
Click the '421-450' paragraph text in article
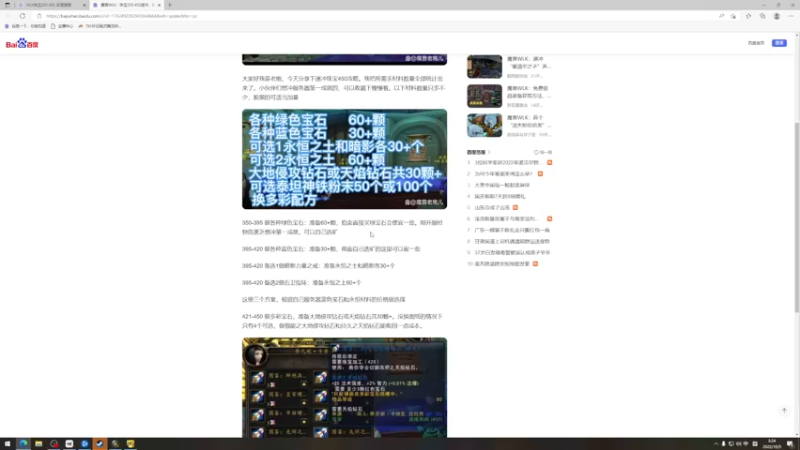342,321
